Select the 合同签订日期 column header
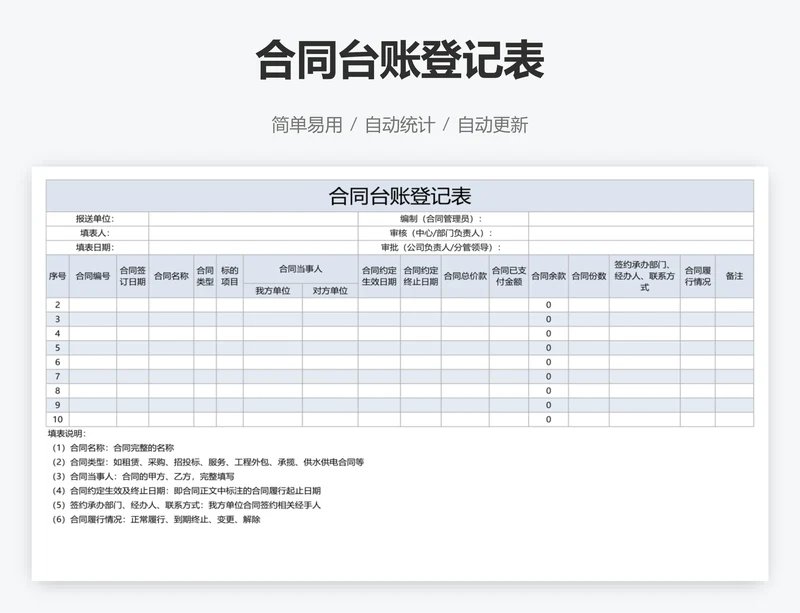The image size is (800, 613). pyautogui.click(x=133, y=276)
